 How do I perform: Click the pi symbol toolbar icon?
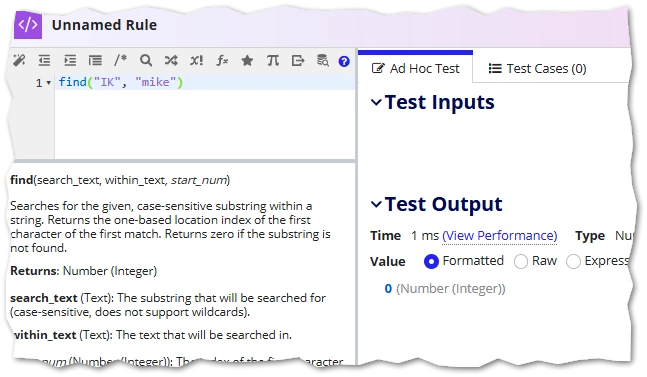[x=272, y=61]
